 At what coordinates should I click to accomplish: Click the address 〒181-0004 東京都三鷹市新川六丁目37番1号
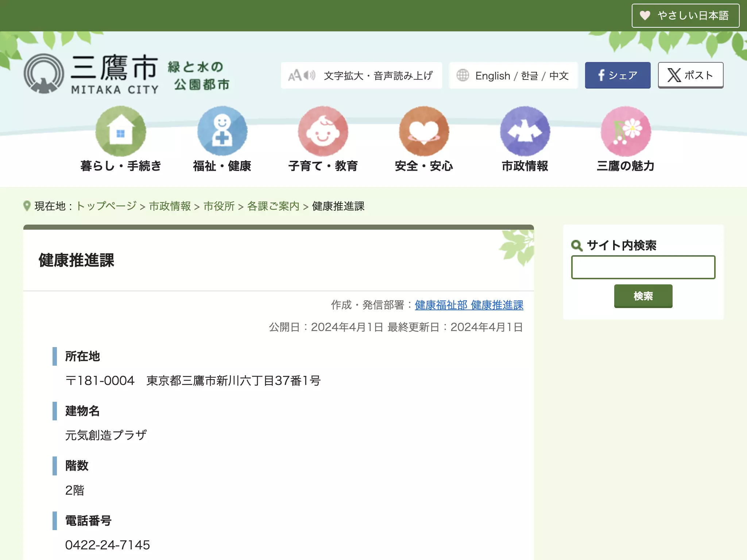193,381
